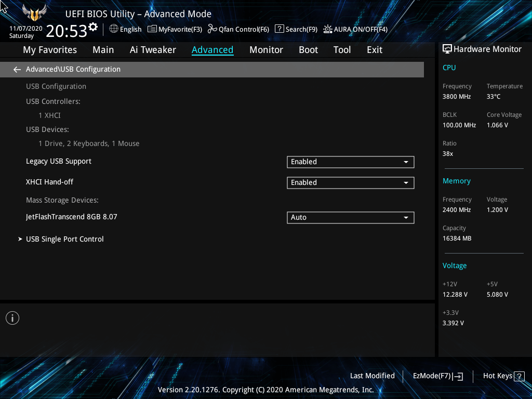Screen dimensions: 532x399
Task: Click the CPU section heading
Action: (449, 68)
